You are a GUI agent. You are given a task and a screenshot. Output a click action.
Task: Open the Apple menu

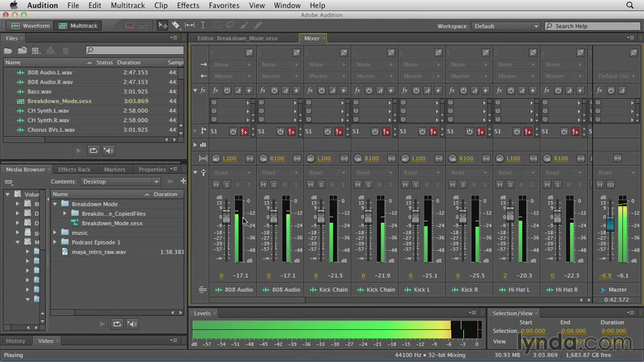14,5
